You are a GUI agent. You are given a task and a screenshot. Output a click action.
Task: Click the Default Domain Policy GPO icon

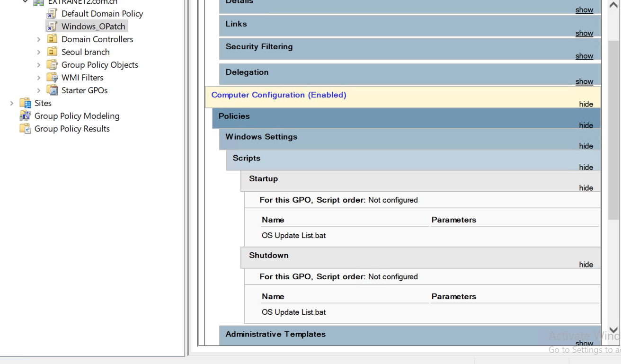tap(52, 14)
